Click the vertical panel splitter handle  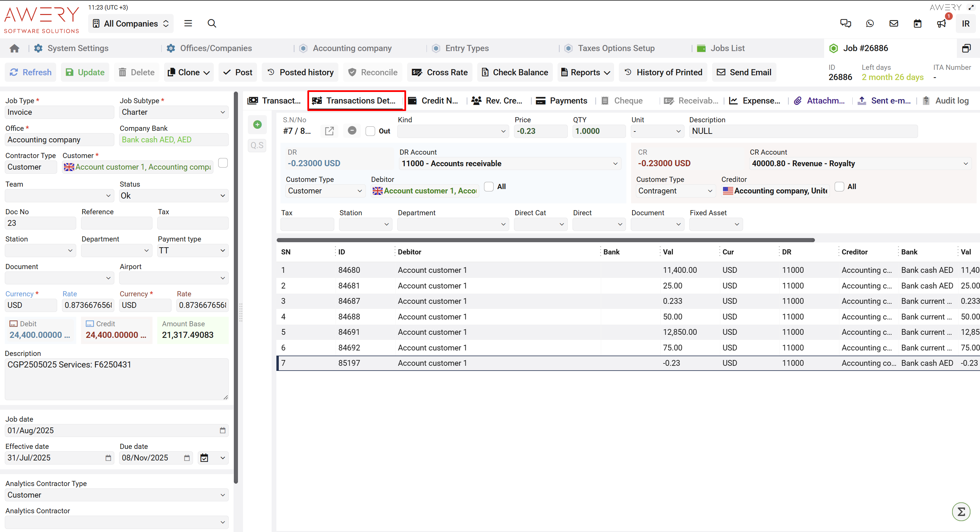[x=241, y=312]
